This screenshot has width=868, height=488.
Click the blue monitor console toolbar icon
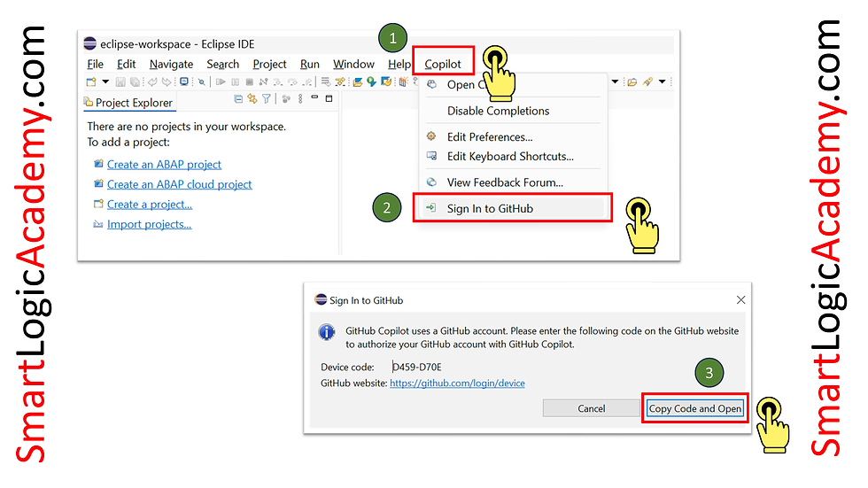coord(184,81)
